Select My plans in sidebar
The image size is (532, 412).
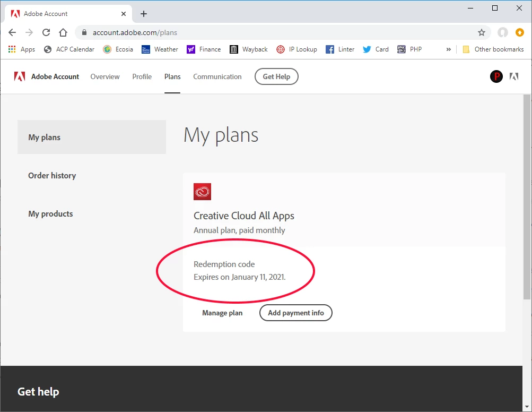[92, 137]
